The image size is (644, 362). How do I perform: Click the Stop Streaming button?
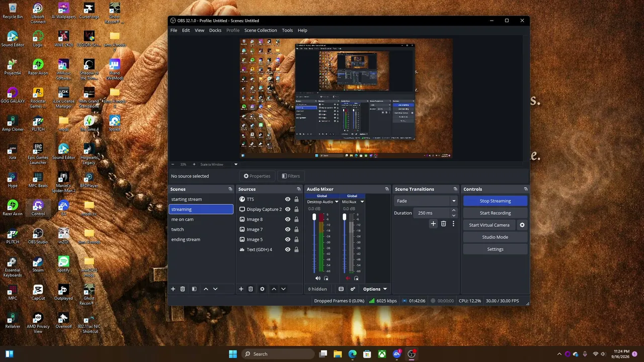pos(495,201)
